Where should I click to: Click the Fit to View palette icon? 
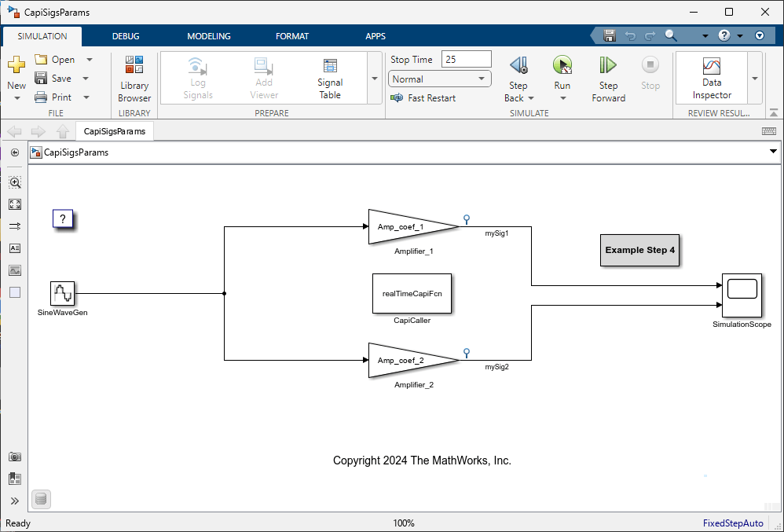click(15, 204)
